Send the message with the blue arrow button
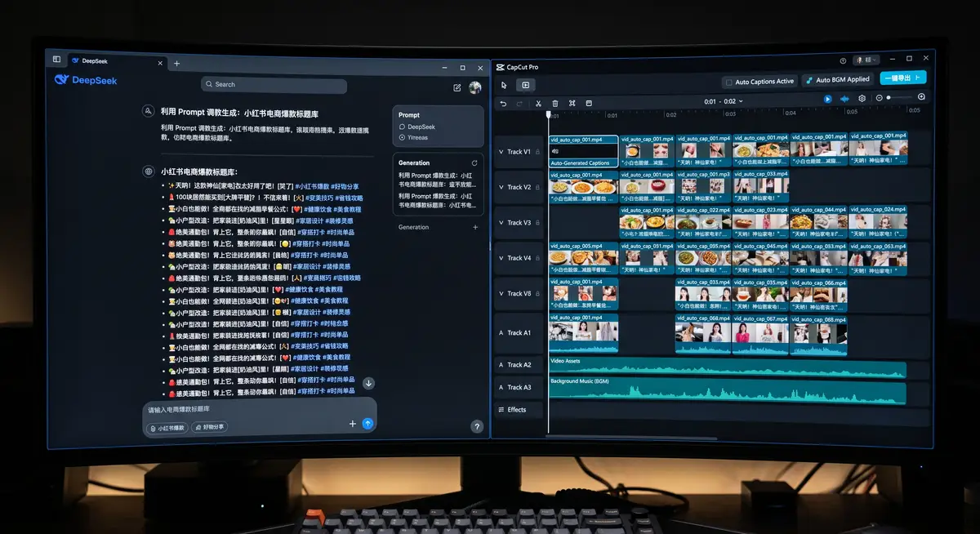Viewport: 980px width, 534px height. tap(367, 424)
